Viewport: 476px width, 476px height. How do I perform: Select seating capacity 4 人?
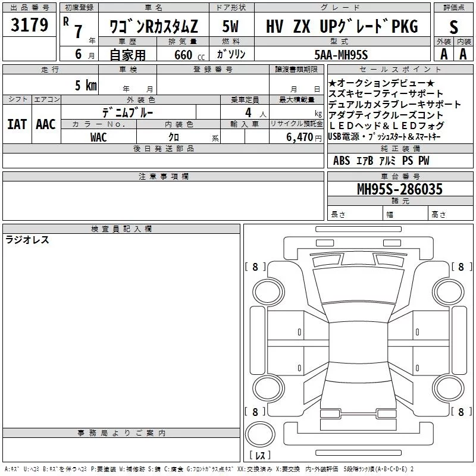[x=256, y=113]
